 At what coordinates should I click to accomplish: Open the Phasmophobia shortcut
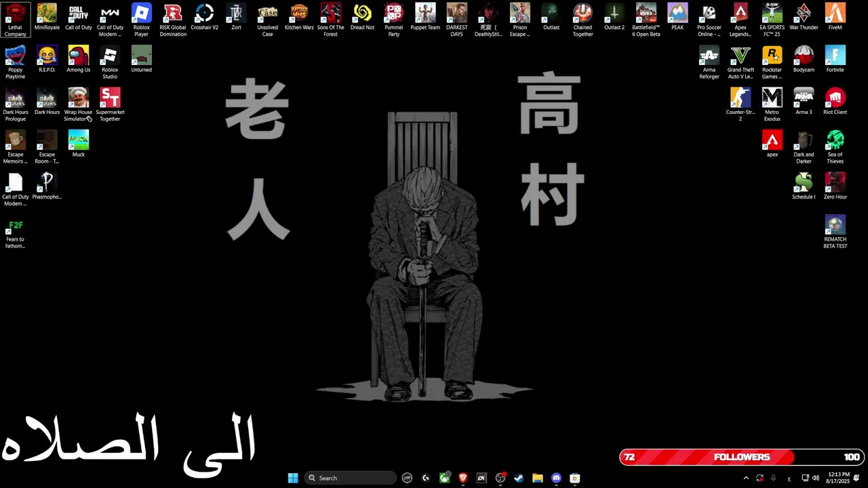[47, 186]
